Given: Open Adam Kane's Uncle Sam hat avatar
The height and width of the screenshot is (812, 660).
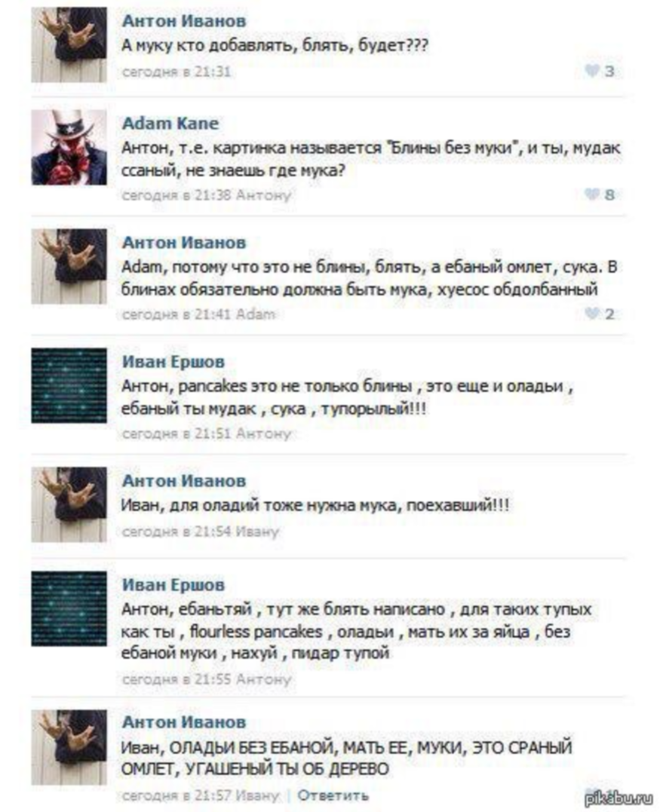Looking at the screenshot, I should (x=69, y=147).
